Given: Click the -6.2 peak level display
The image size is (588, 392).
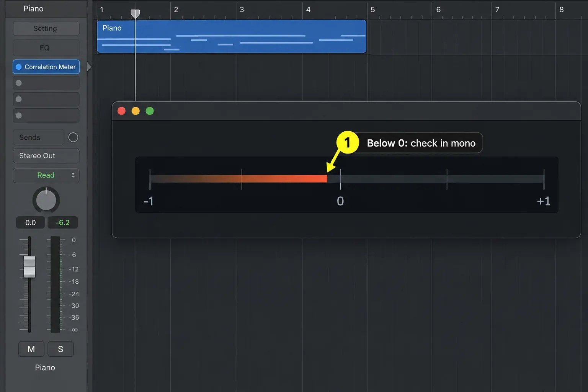Looking at the screenshot, I should click(63, 222).
